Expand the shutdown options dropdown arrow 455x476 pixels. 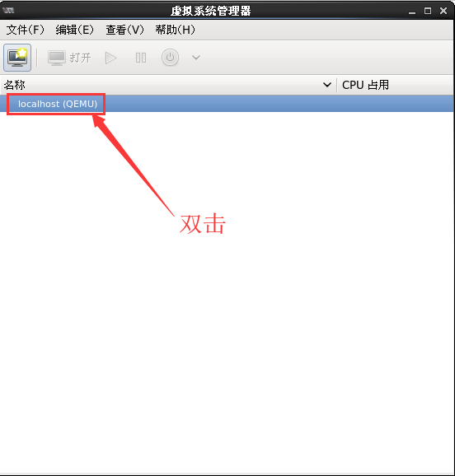[x=196, y=58]
